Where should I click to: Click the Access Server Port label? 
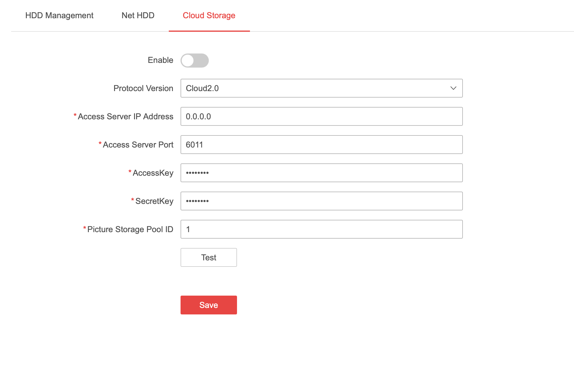[138, 145]
